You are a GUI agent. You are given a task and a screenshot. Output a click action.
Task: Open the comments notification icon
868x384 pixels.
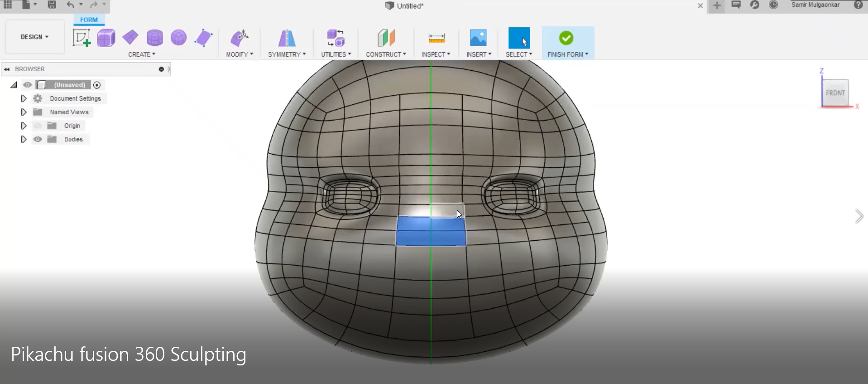tap(736, 5)
